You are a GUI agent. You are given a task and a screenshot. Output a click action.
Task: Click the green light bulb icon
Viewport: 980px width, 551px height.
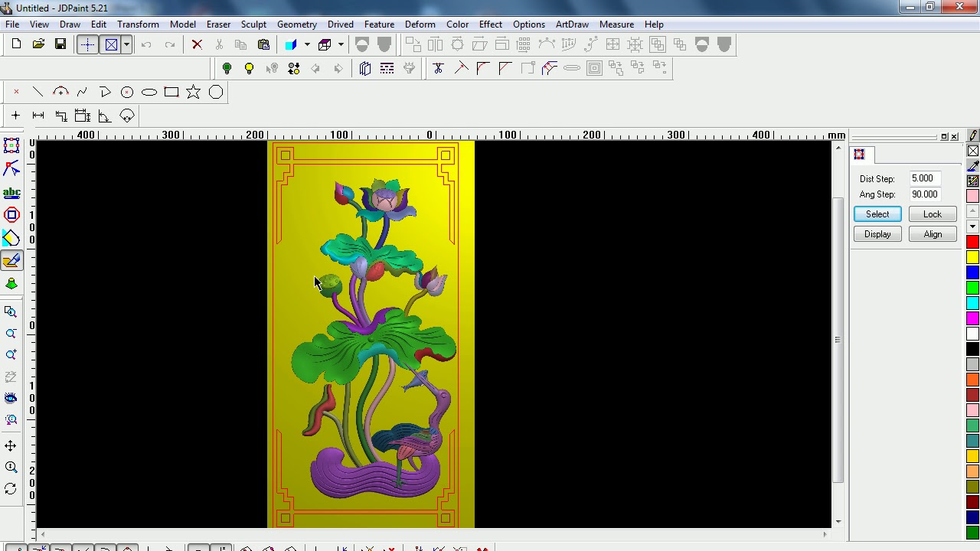click(x=227, y=69)
